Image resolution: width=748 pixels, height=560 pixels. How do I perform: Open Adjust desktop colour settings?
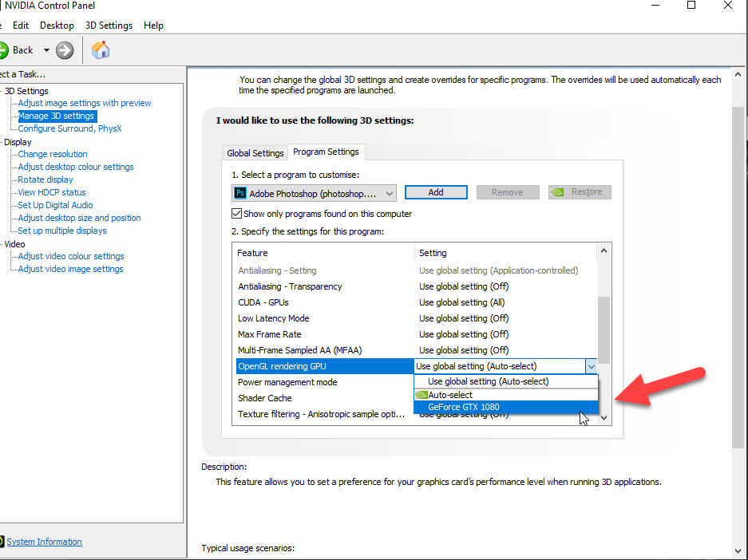75,167
